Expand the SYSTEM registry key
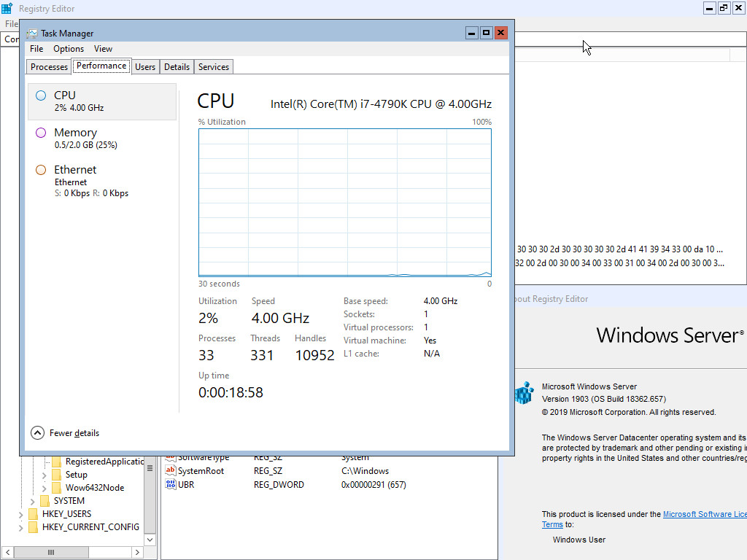Image resolution: width=747 pixels, height=560 pixels. [x=32, y=501]
